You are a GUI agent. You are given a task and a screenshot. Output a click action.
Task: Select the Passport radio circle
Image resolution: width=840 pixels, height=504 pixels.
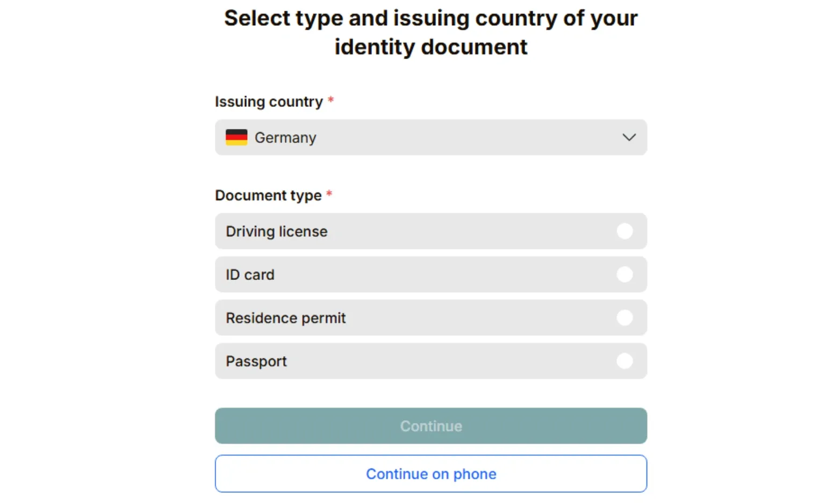click(624, 361)
